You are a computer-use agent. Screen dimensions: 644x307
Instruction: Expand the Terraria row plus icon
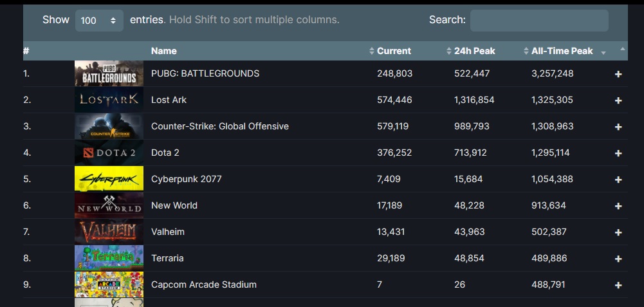click(x=618, y=259)
